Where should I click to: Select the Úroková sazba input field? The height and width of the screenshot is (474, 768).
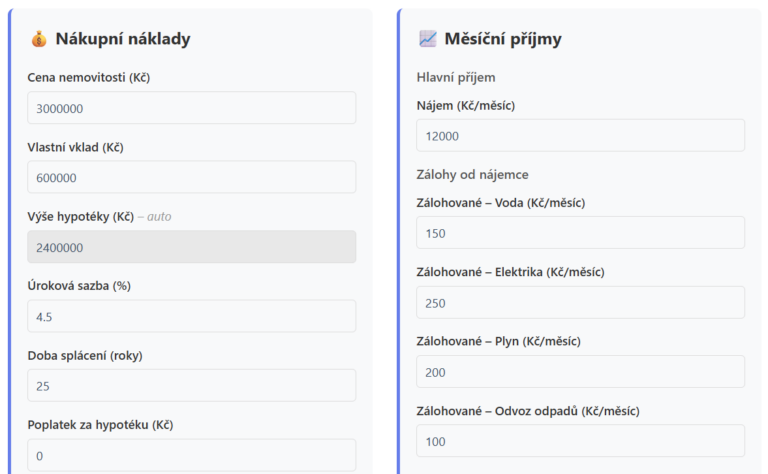point(191,316)
